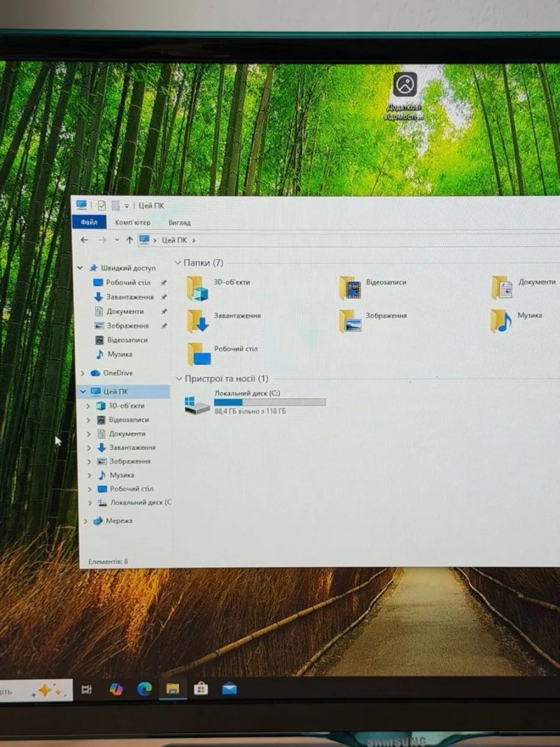Screen dimensions: 560x747
Task: Open the recent locations dropdown arrow
Action: pyautogui.click(x=117, y=240)
